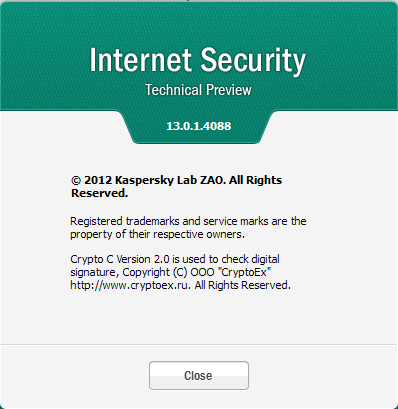Click the Technical Preview subtitle

[198, 90]
